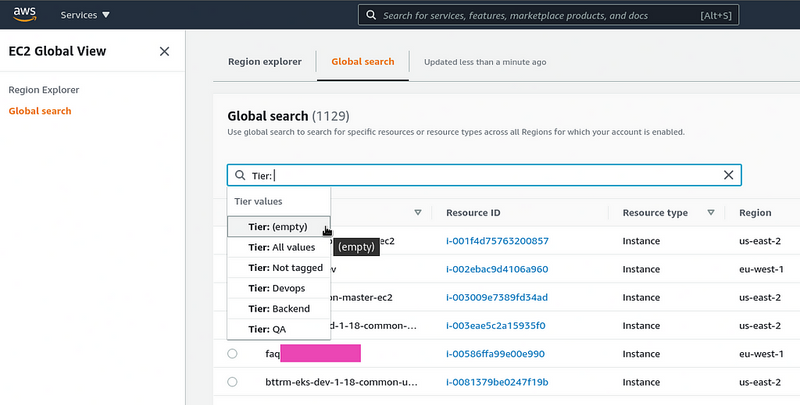The width and height of the screenshot is (800, 405).
Task: Switch to the Global search tab
Action: (x=362, y=62)
